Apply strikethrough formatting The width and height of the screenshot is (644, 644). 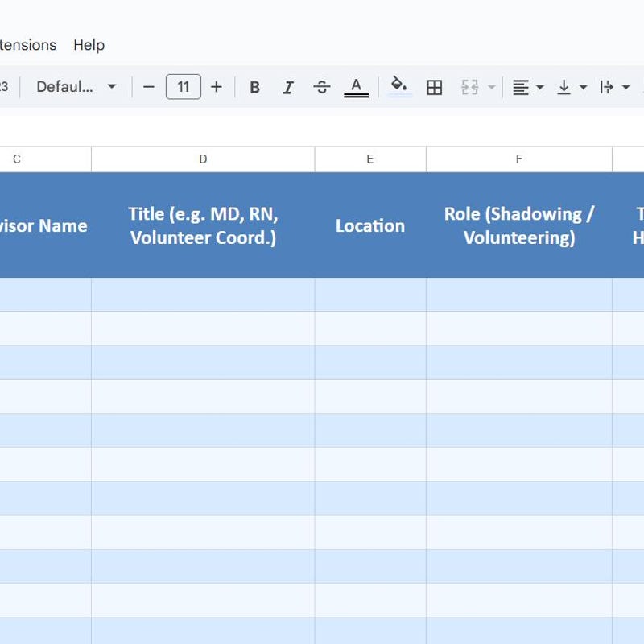pos(321,87)
